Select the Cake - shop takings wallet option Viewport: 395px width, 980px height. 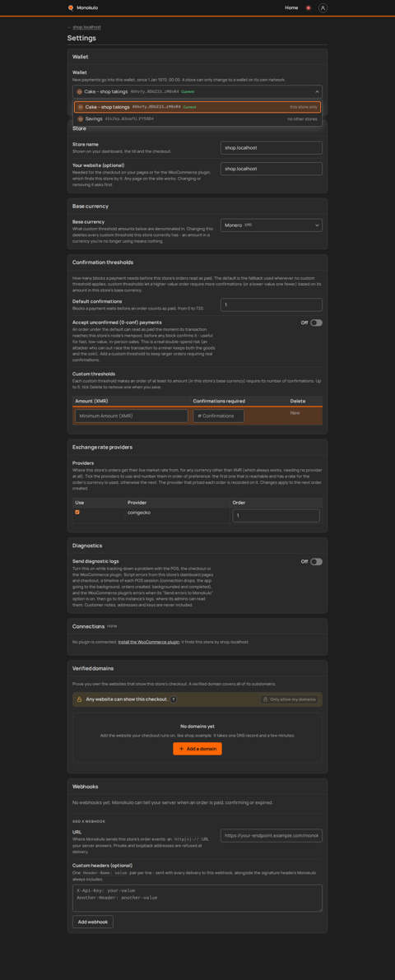coord(197,107)
